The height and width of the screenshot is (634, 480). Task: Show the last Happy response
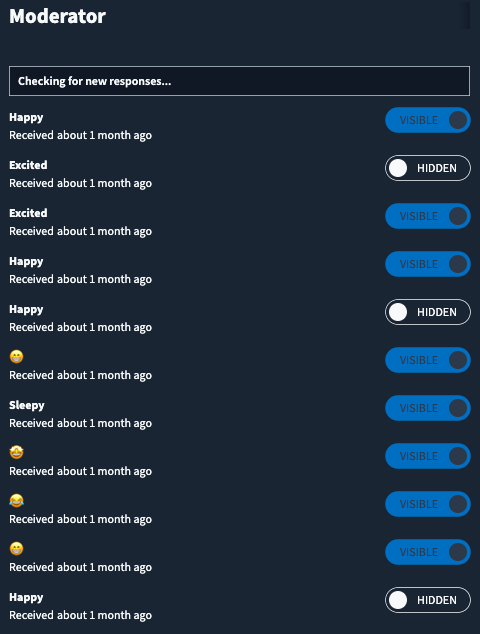pyautogui.click(x=428, y=600)
